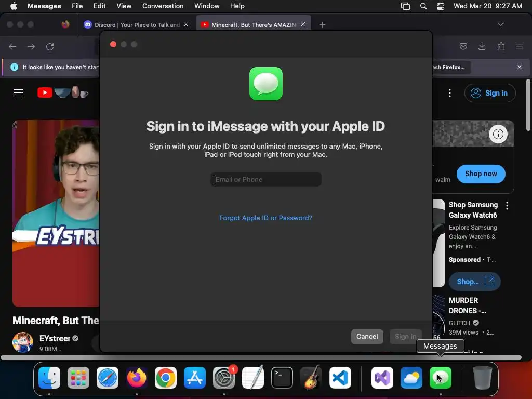Viewport: 532px width, 399px height.
Task: Open the Firefox application hamburger menu
Action: tap(520, 46)
